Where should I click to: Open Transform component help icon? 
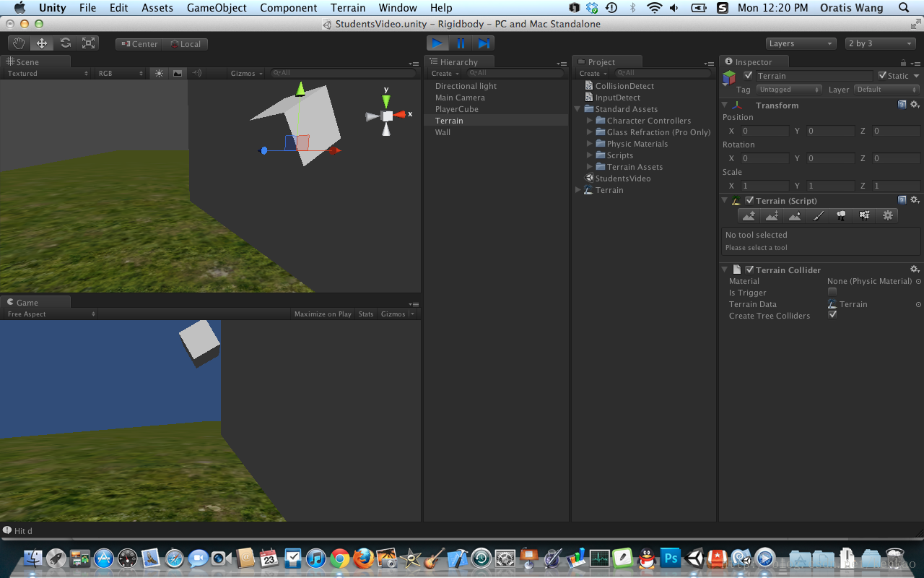point(902,105)
